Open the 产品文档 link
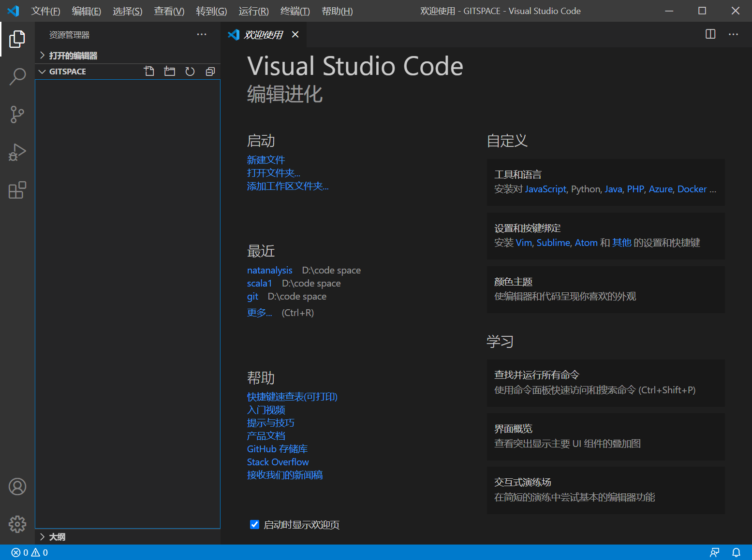Viewport: 752px width, 560px height. (x=266, y=436)
